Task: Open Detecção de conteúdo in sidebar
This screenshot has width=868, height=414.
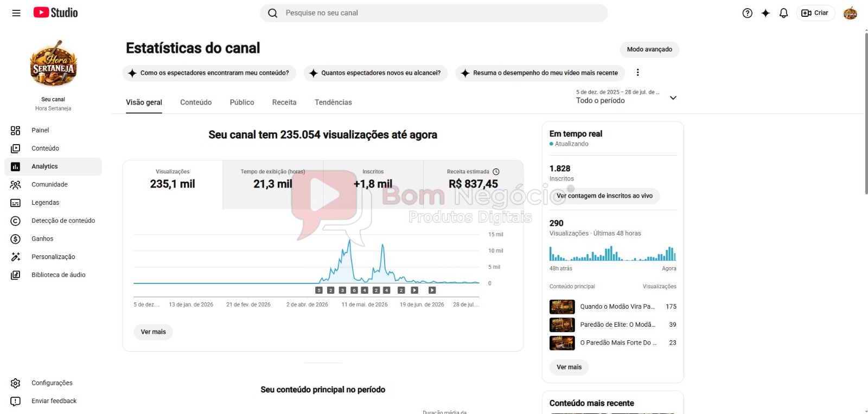Action: 53,221
